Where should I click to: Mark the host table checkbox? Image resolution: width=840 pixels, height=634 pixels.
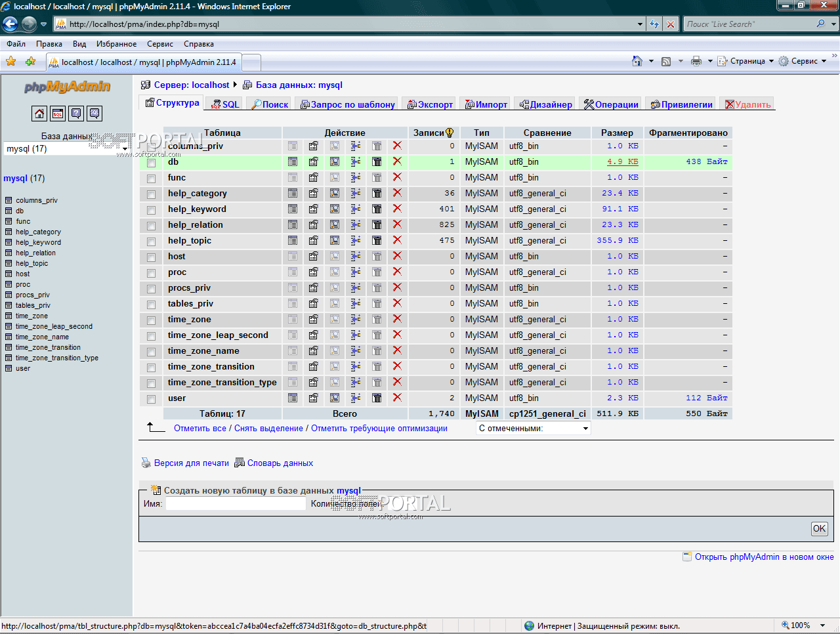[x=152, y=257]
